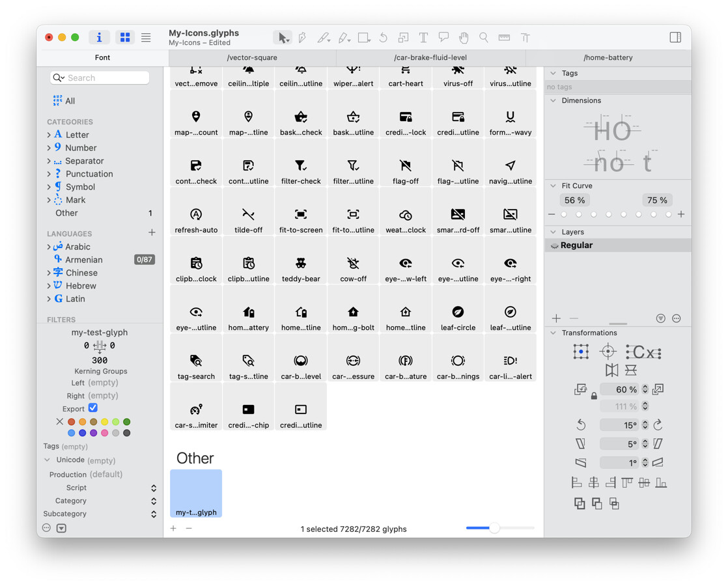
Task: Open the /home-battery tab
Action: [608, 57]
